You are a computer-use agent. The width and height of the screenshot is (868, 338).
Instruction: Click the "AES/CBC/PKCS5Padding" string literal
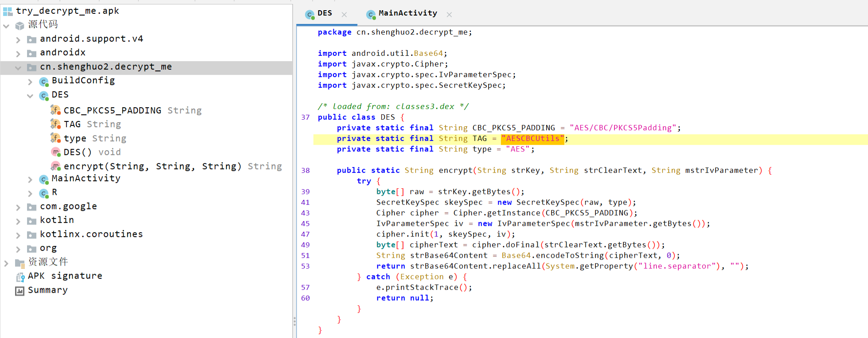point(623,128)
